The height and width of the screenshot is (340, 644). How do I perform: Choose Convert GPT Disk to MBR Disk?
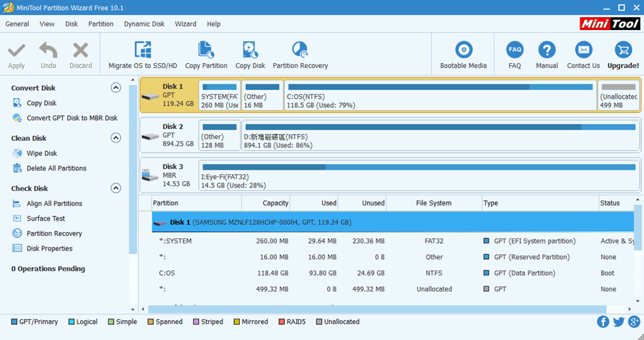point(72,118)
